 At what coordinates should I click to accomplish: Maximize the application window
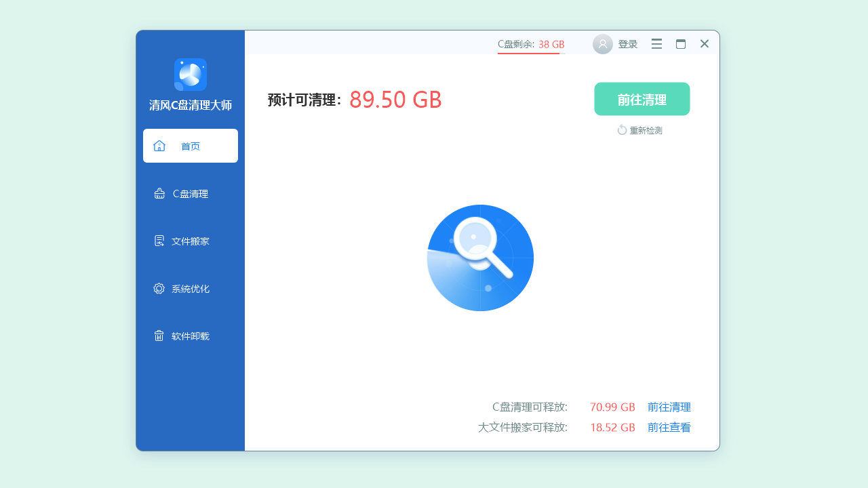point(681,43)
